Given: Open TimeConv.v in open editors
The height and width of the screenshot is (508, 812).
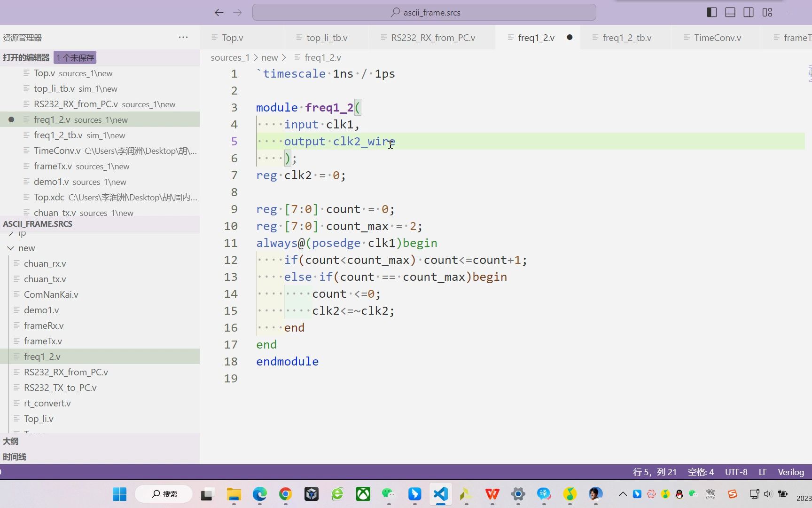Looking at the screenshot, I should (x=100, y=151).
